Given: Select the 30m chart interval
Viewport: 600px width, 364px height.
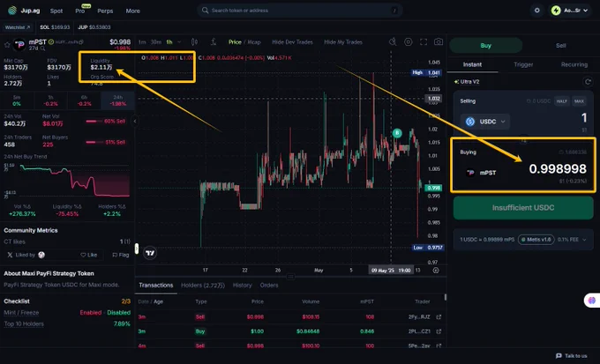Looking at the screenshot, I should [156, 42].
